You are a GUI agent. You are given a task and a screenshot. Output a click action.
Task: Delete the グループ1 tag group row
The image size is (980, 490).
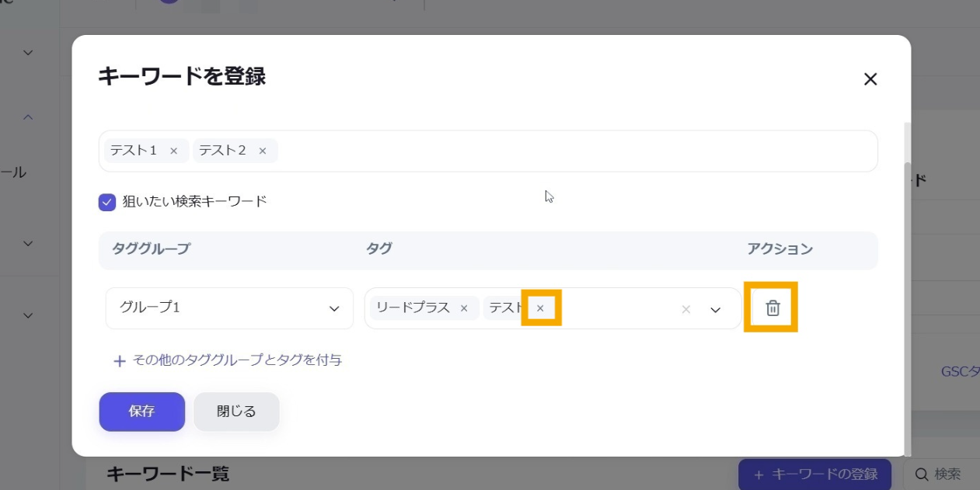[772, 308]
